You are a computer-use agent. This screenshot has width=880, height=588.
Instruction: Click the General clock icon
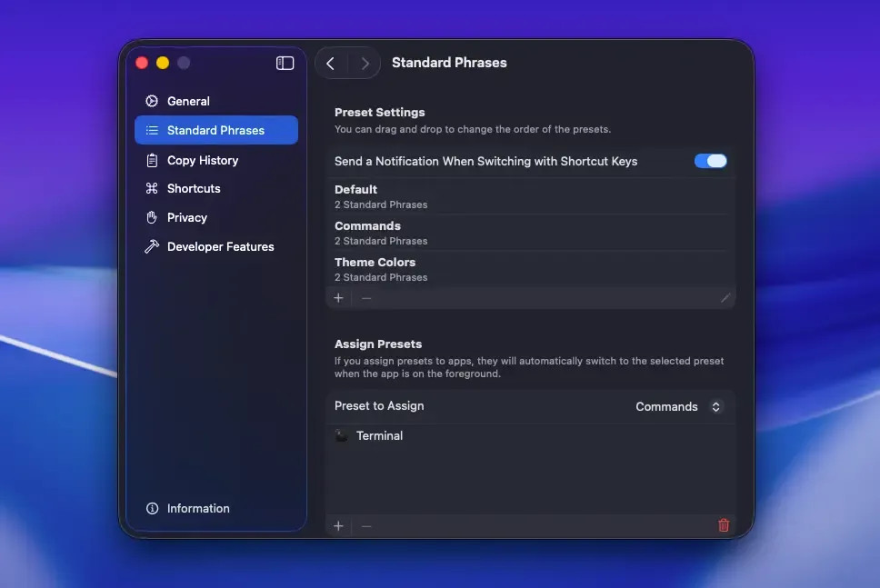pos(152,101)
